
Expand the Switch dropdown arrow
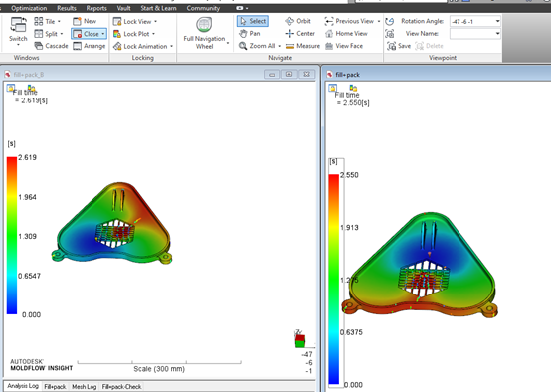click(18, 45)
